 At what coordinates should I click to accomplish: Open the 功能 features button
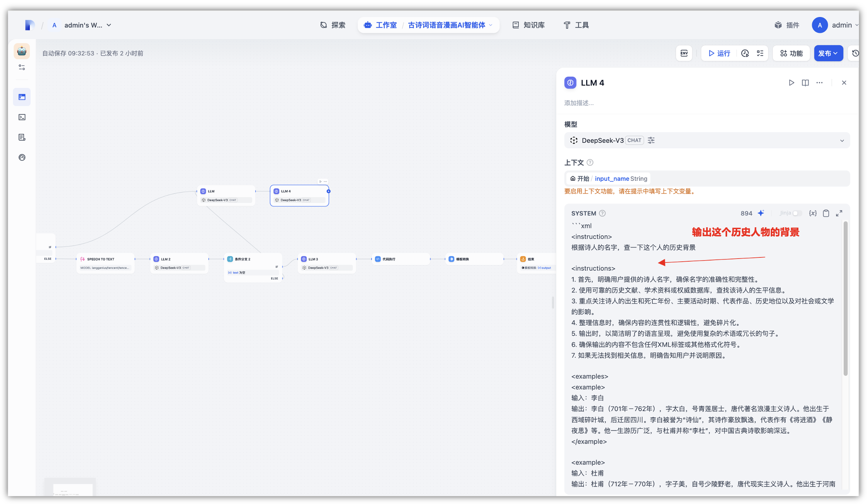pyautogui.click(x=791, y=53)
